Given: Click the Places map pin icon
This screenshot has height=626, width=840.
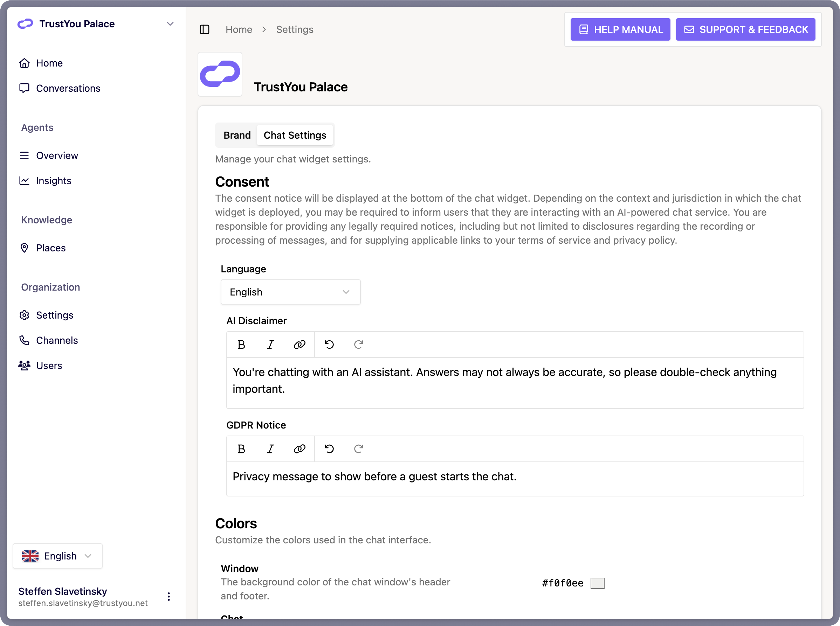Looking at the screenshot, I should [x=24, y=248].
